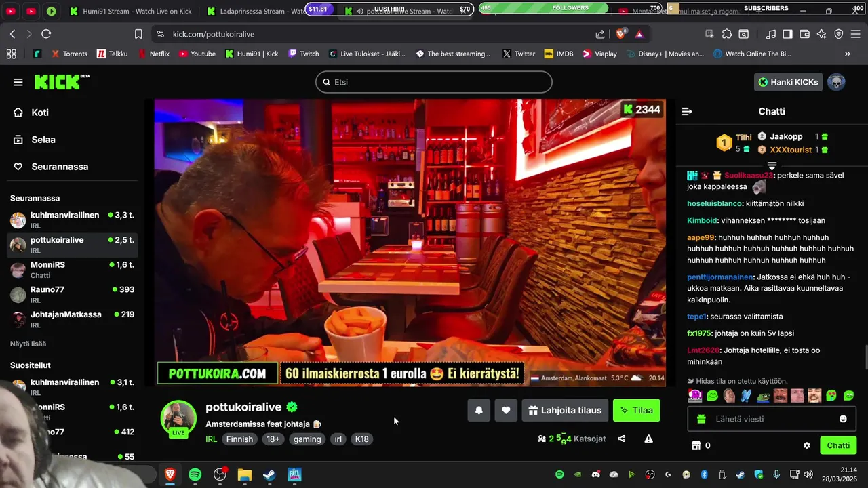Screen dimensions: 868x488
Task: Click the IRL category link
Action: tap(211, 439)
